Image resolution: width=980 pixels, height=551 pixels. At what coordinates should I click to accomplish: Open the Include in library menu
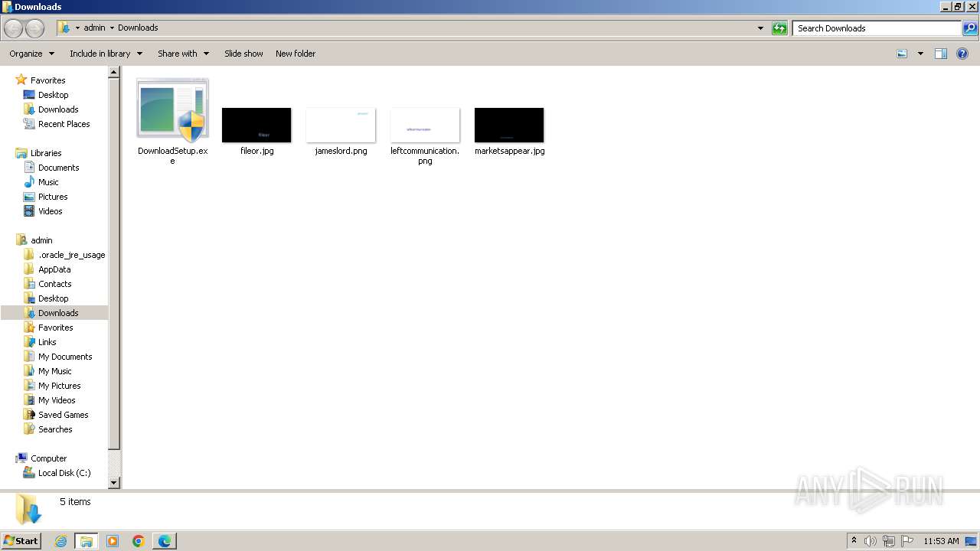(106, 54)
